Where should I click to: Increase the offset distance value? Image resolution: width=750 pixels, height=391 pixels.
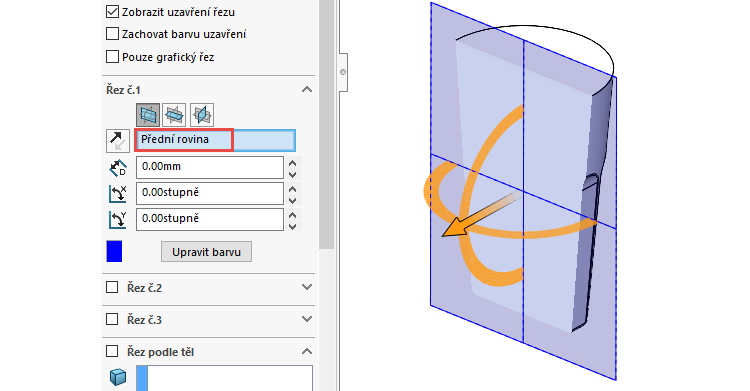click(x=293, y=163)
